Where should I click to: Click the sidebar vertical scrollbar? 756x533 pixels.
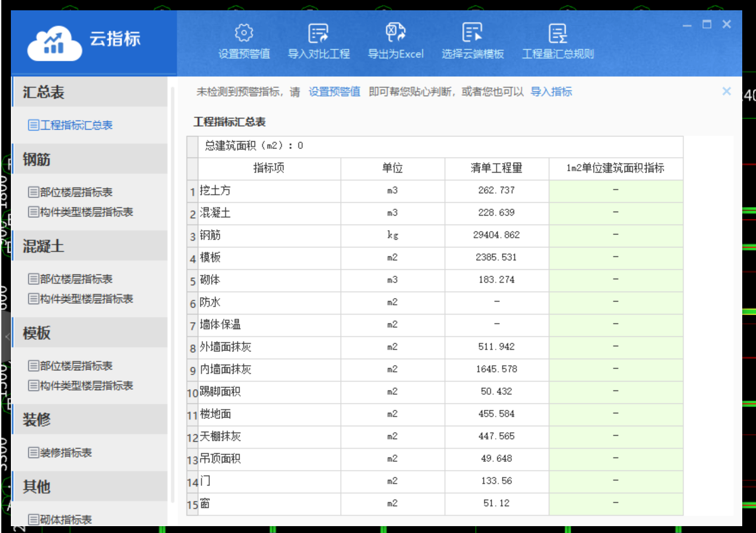tap(172, 295)
